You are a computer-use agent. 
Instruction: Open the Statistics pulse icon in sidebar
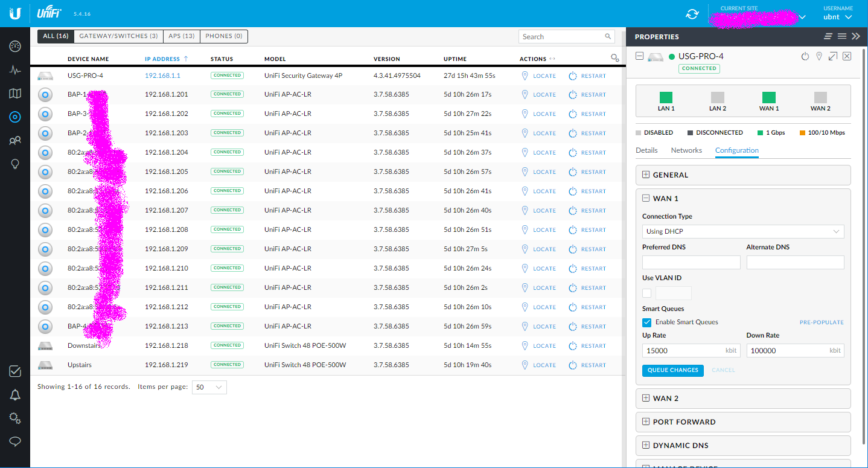pyautogui.click(x=15, y=70)
